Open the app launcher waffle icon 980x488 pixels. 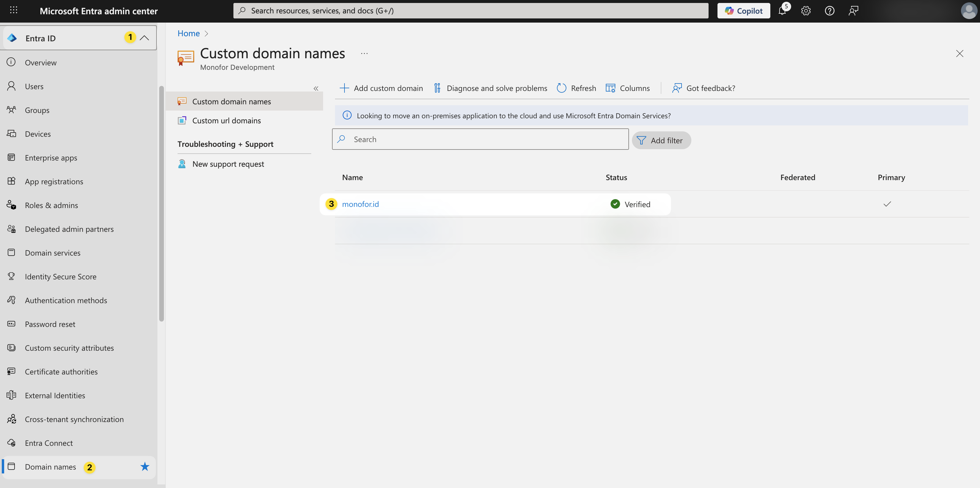[14, 10]
